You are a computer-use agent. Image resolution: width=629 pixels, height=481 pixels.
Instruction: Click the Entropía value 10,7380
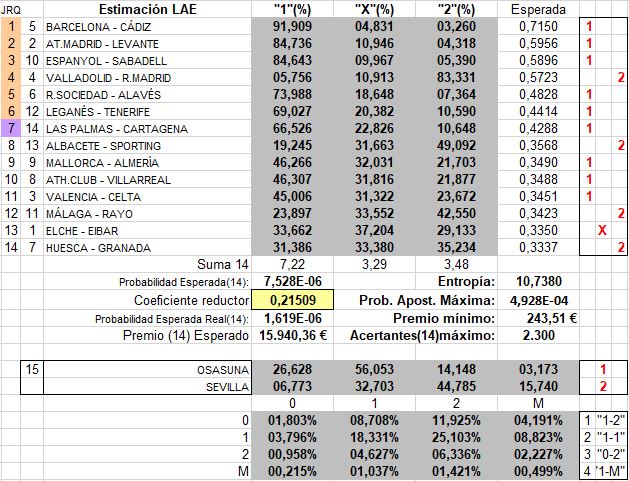(x=538, y=282)
